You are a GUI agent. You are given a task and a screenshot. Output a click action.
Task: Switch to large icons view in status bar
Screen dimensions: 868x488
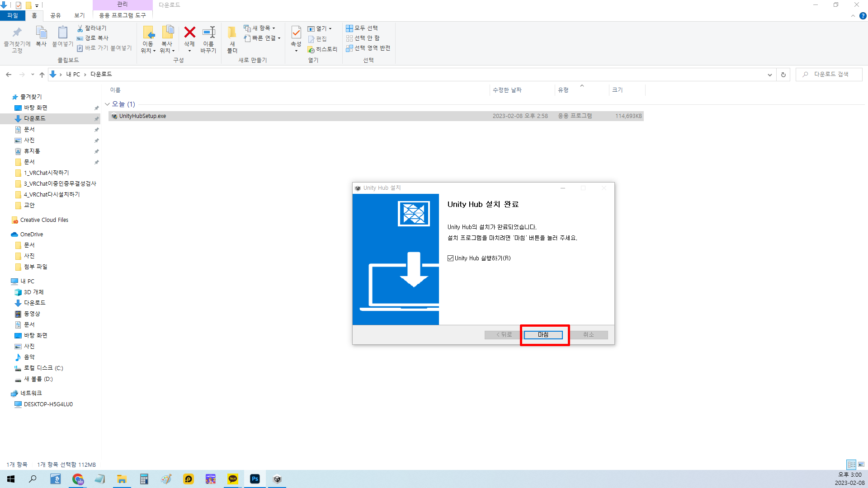point(861,465)
